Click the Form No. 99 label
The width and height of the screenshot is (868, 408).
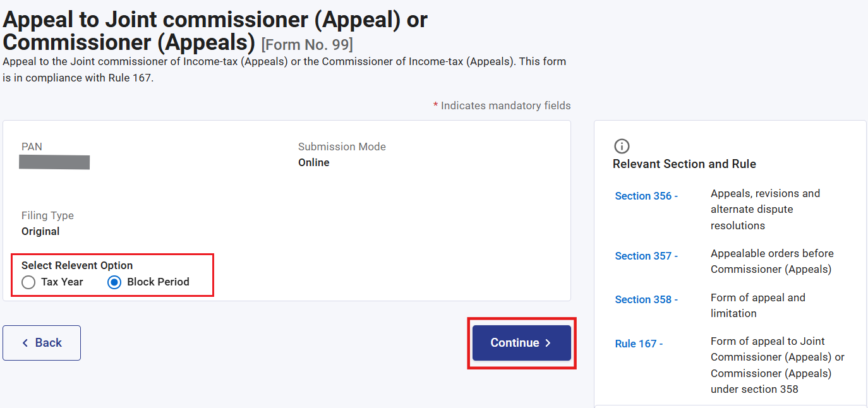point(307,45)
